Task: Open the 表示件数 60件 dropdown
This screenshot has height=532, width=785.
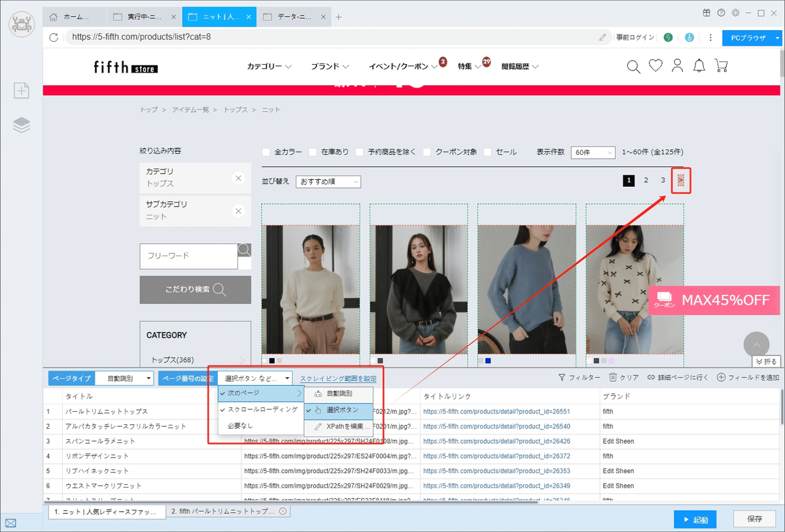Action: (593, 152)
